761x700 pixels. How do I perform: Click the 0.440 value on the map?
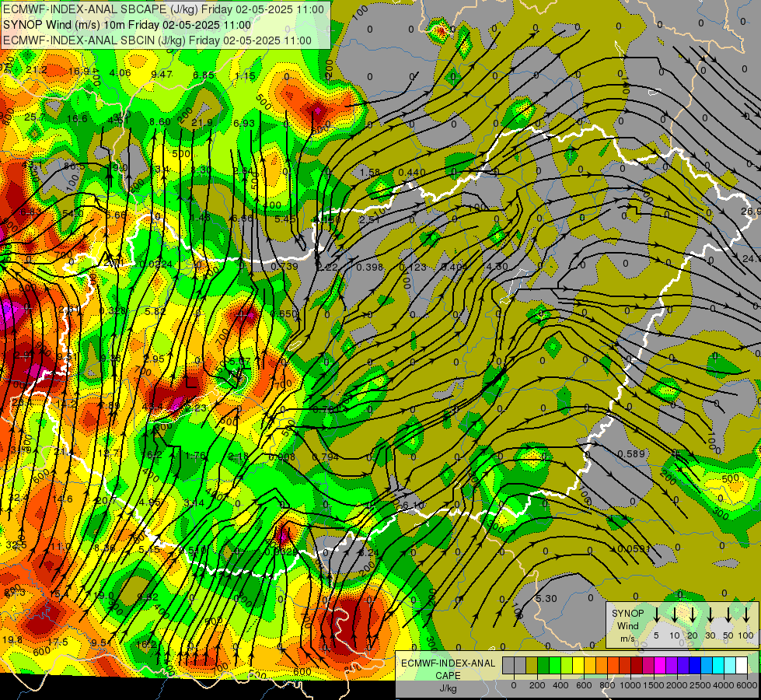point(411,173)
